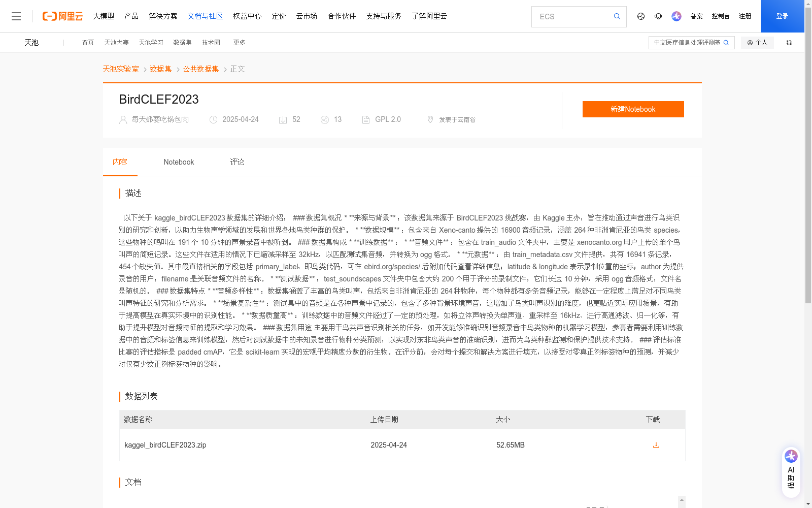812x508 pixels.
Task: Click the 天池 brand title
Action: (31, 43)
